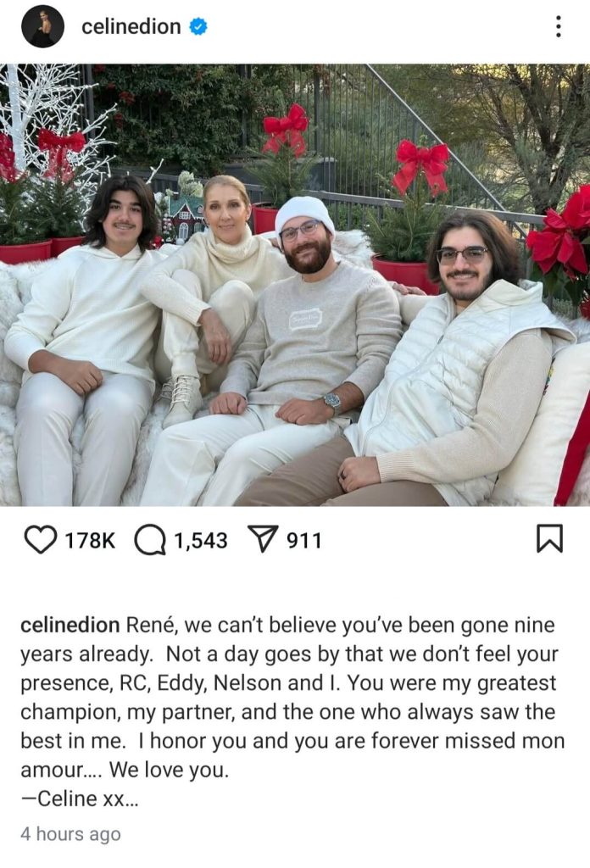Open celinedion username in the caption

70,625
